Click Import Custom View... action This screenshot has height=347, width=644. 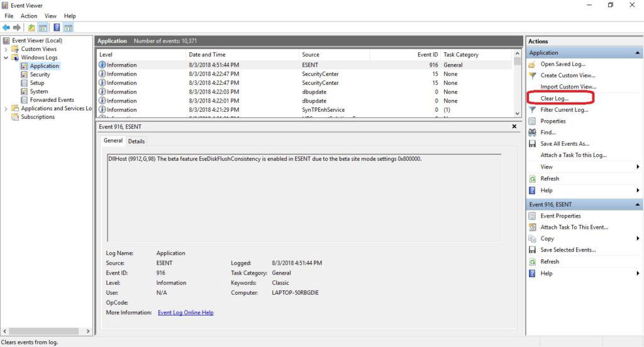[569, 87]
